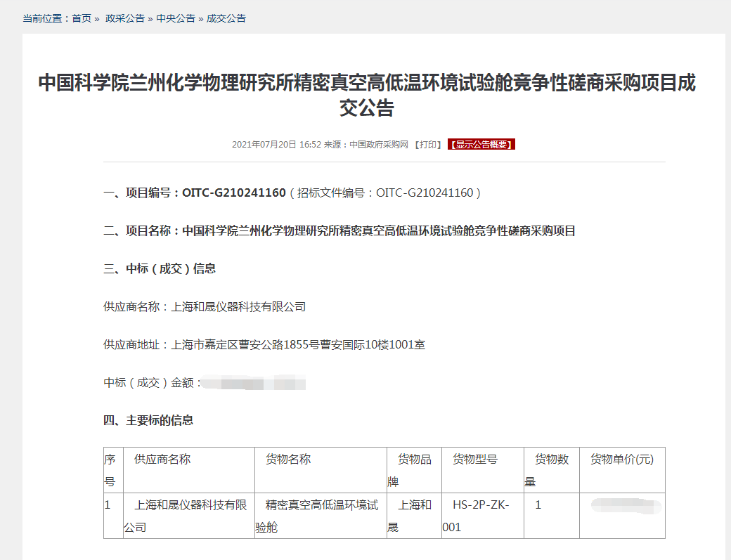Go to 政采公告 breadcrumb link

[125, 19]
